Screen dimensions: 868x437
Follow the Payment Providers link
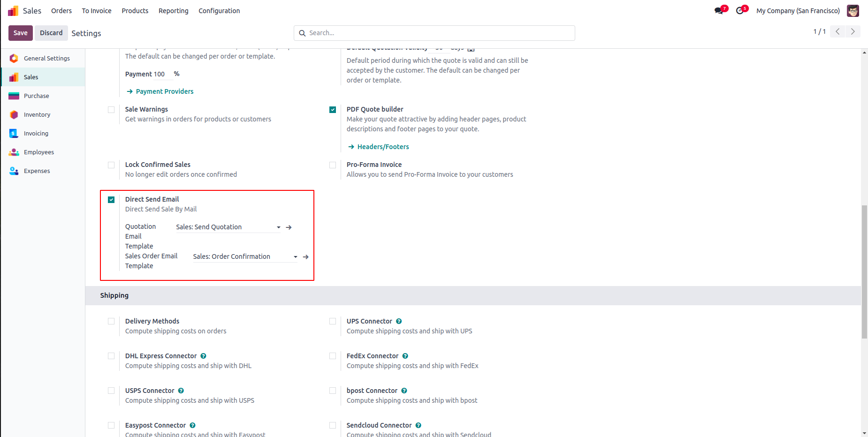click(x=164, y=91)
